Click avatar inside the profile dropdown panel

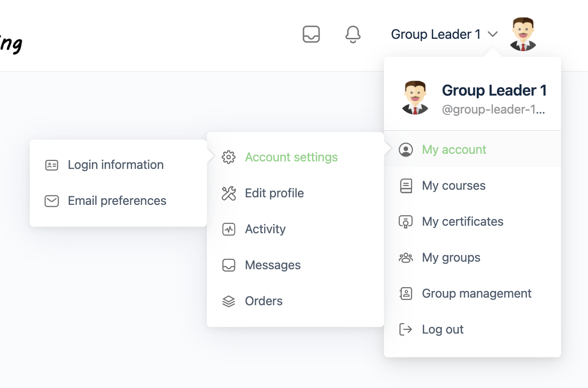415,97
